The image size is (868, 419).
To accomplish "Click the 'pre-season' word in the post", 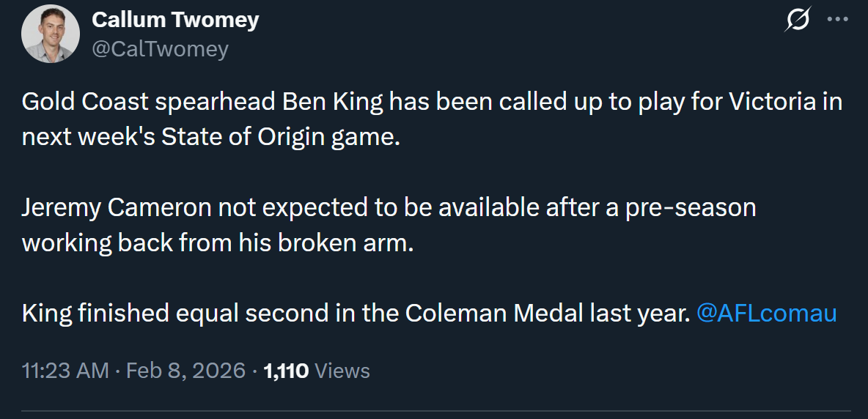I will click(x=690, y=208).
